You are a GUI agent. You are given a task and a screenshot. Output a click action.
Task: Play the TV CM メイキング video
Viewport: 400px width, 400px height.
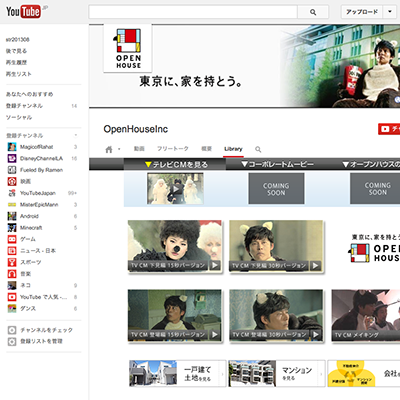tap(366, 315)
